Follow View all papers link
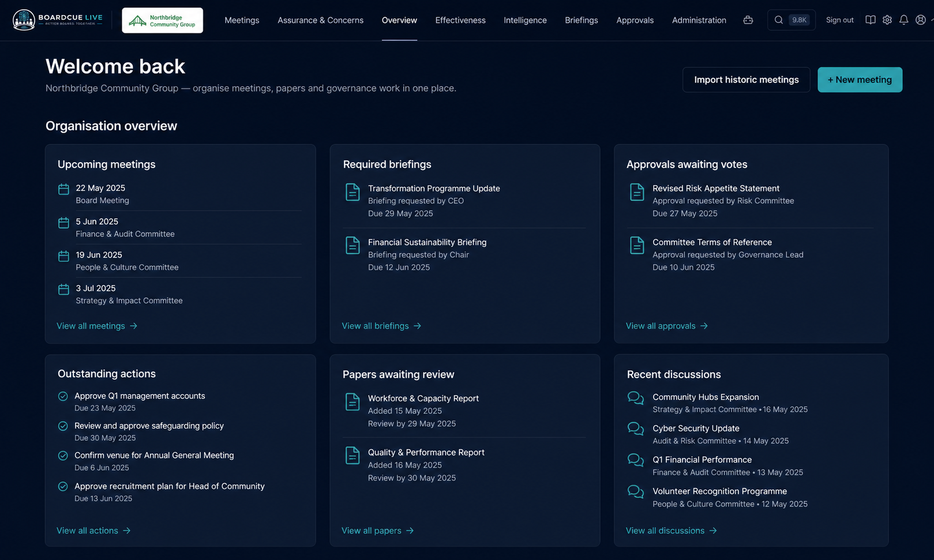Screen dimensions: 934x560 (x=377, y=531)
